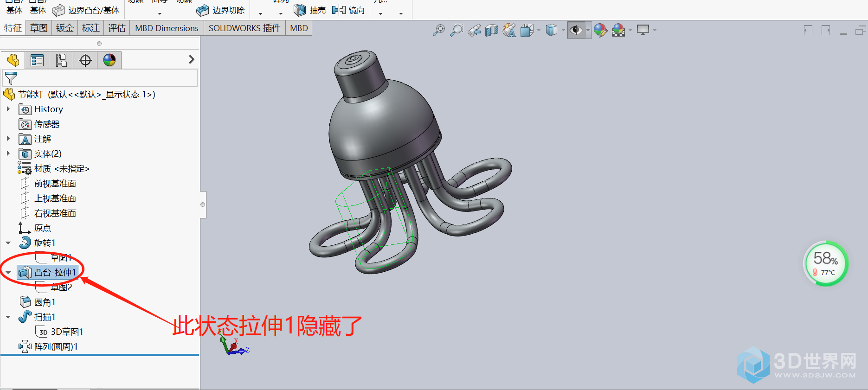The height and width of the screenshot is (390, 868).
Task: Click the View Settings monitor icon
Action: point(643,30)
